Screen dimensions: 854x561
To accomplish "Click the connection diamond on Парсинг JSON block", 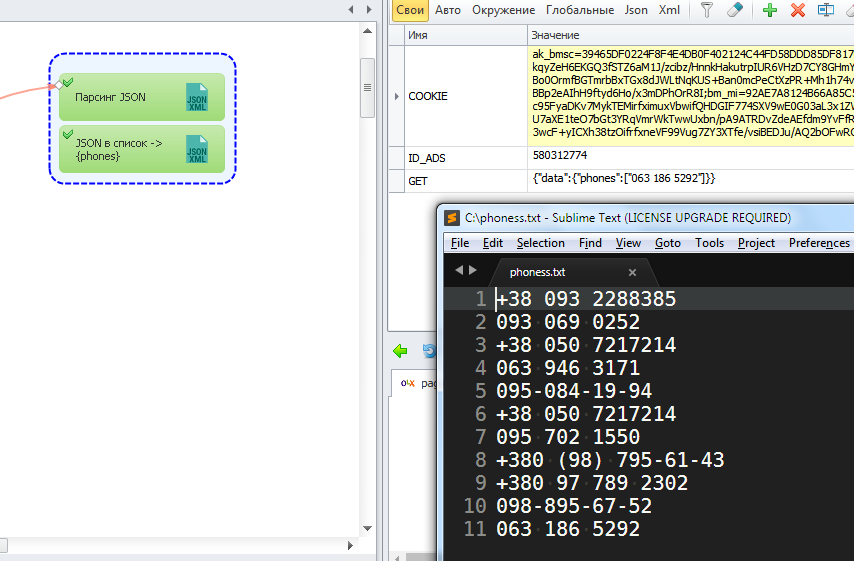I will pos(59,85).
